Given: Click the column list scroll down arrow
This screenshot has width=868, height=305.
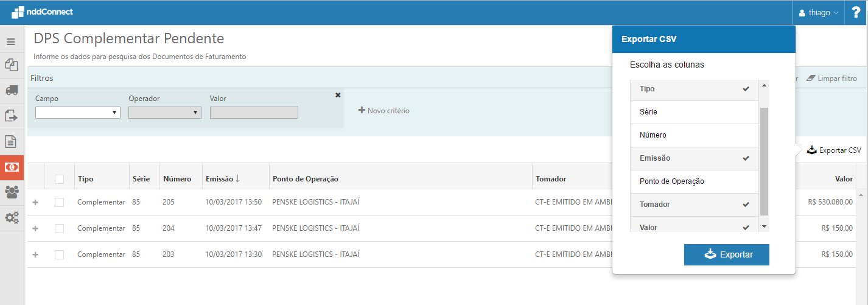Looking at the screenshot, I should pyautogui.click(x=765, y=226).
